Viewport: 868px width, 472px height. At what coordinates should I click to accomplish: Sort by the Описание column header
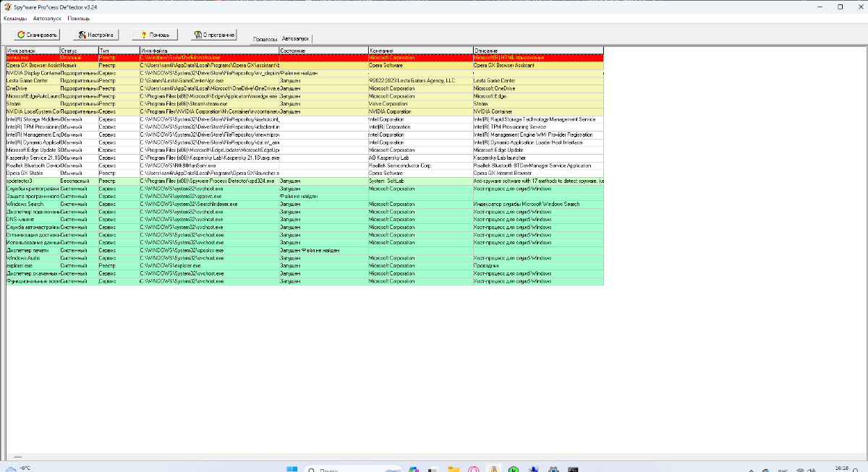pos(537,51)
